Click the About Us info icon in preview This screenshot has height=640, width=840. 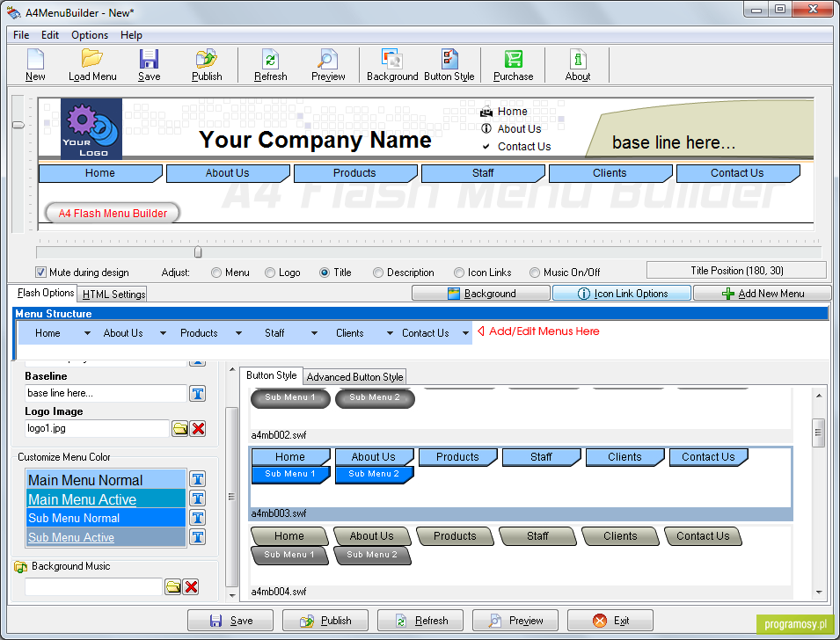tap(486, 128)
